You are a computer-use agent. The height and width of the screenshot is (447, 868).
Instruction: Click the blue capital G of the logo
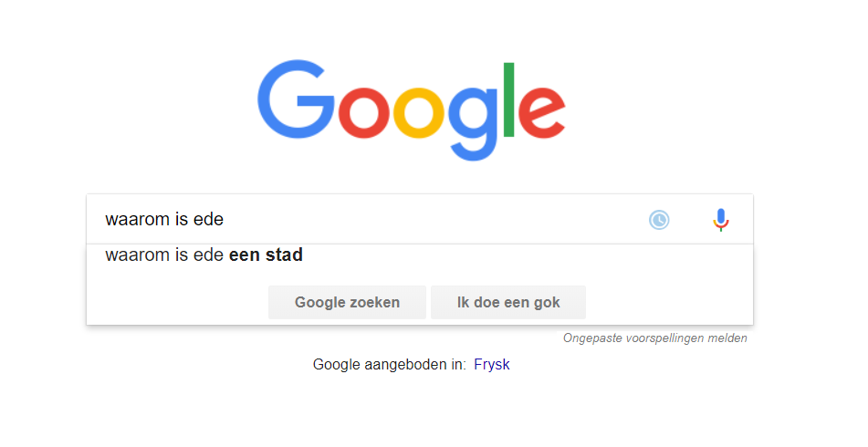pyautogui.click(x=296, y=99)
